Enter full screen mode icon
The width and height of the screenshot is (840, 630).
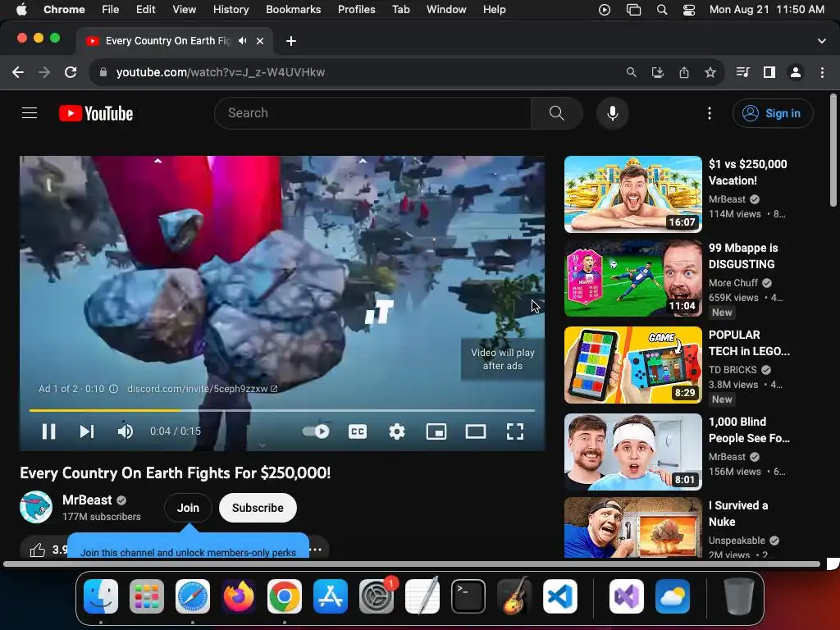click(515, 431)
